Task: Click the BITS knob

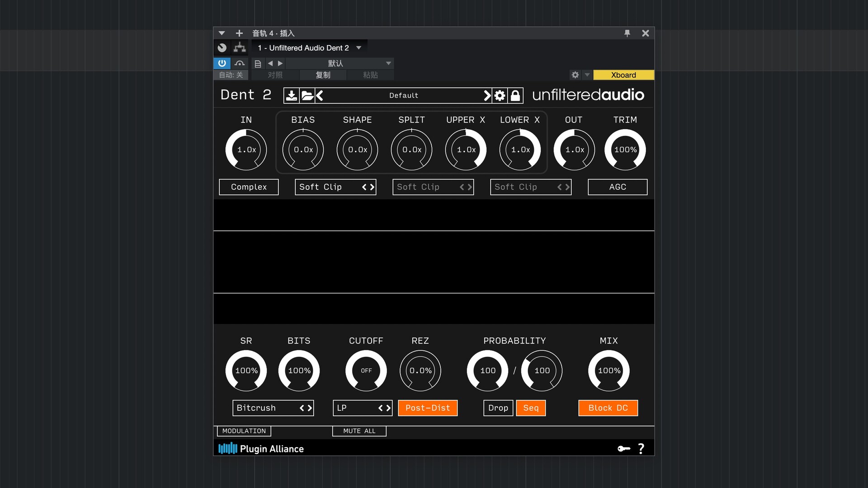Action: click(x=299, y=371)
